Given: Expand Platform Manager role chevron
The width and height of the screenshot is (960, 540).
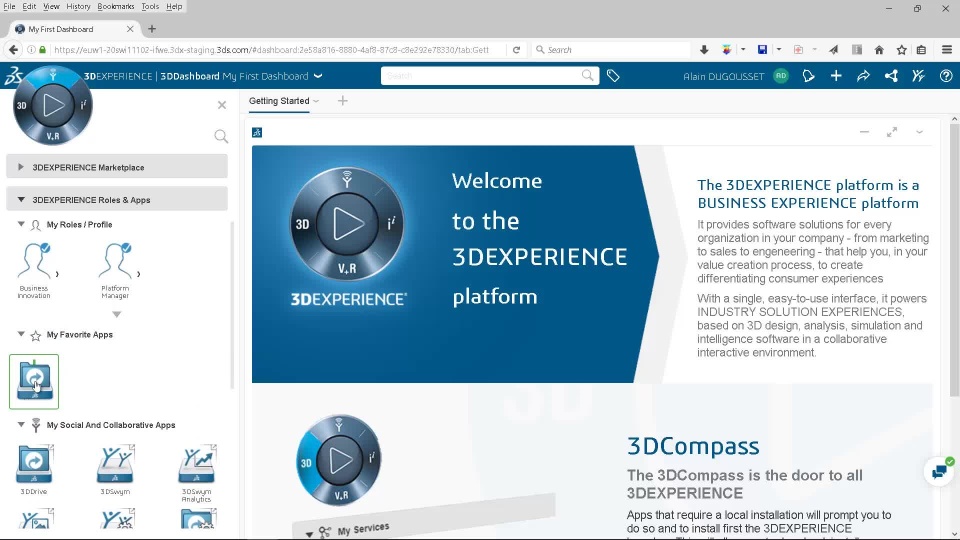Looking at the screenshot, I should (x=138, y=274).
